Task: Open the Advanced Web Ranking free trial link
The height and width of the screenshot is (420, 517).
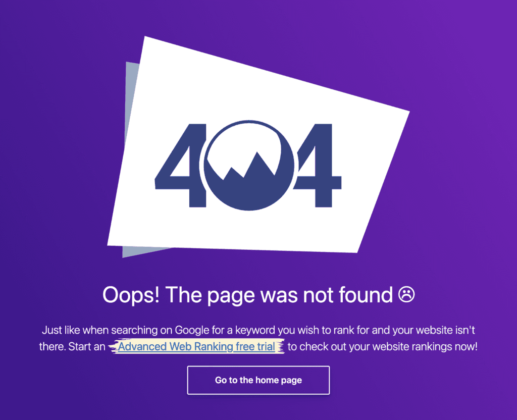Action: point(196,346)
